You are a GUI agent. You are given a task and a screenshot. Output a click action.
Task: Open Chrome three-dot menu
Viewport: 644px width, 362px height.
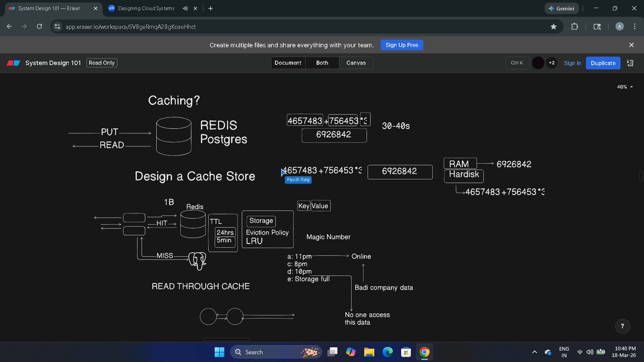(x=634, y=26)
